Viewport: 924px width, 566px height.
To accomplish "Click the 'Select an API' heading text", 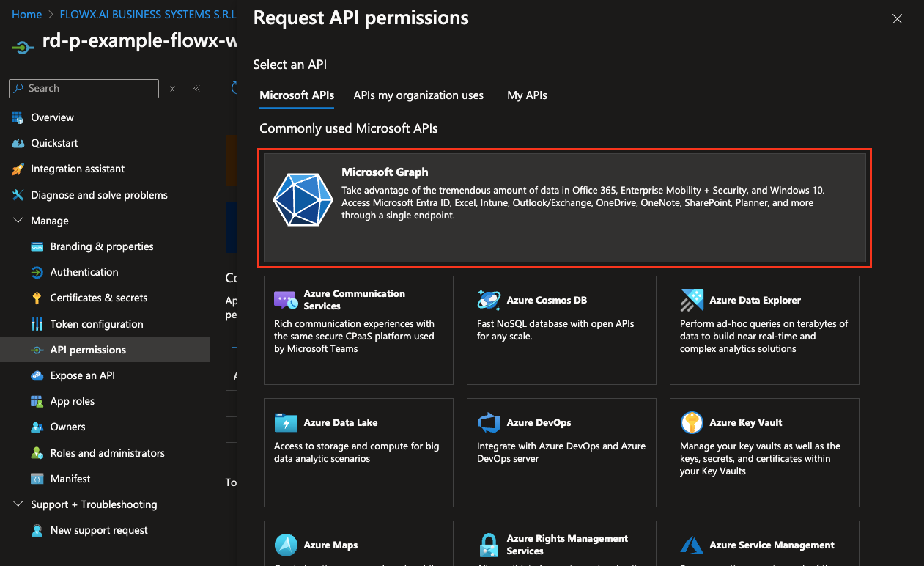I will 290,65.
